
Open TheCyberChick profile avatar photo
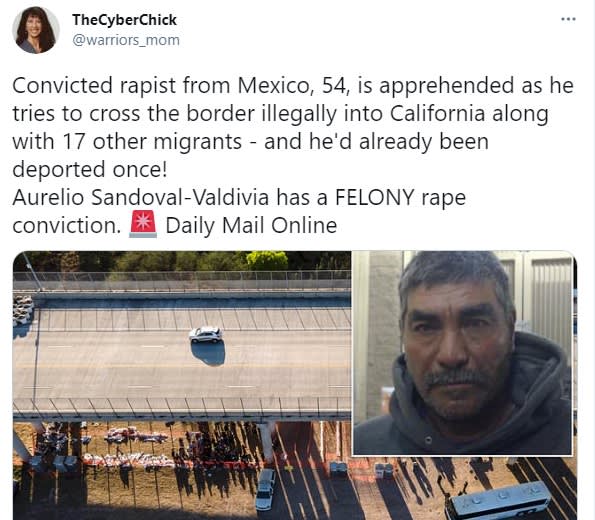(36, 30)
